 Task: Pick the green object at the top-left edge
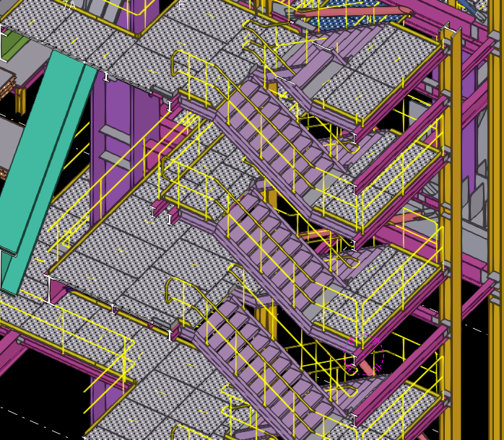(x=9, y=45)
